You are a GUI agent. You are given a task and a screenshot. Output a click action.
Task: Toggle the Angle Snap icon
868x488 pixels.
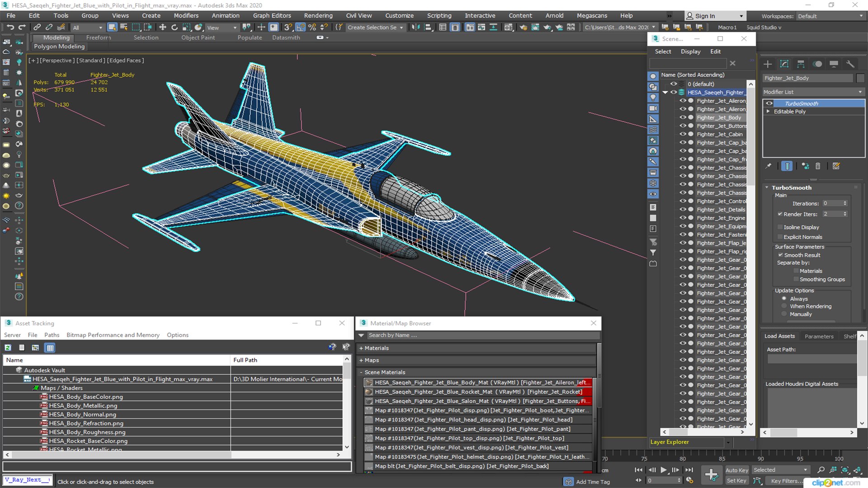click(x=300, y=27)
